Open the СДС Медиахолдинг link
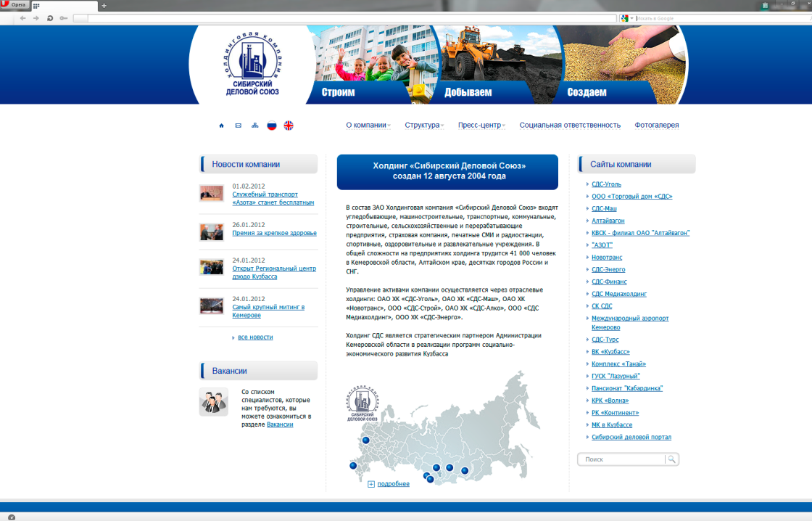812x521 pixels. coord(619,294)
